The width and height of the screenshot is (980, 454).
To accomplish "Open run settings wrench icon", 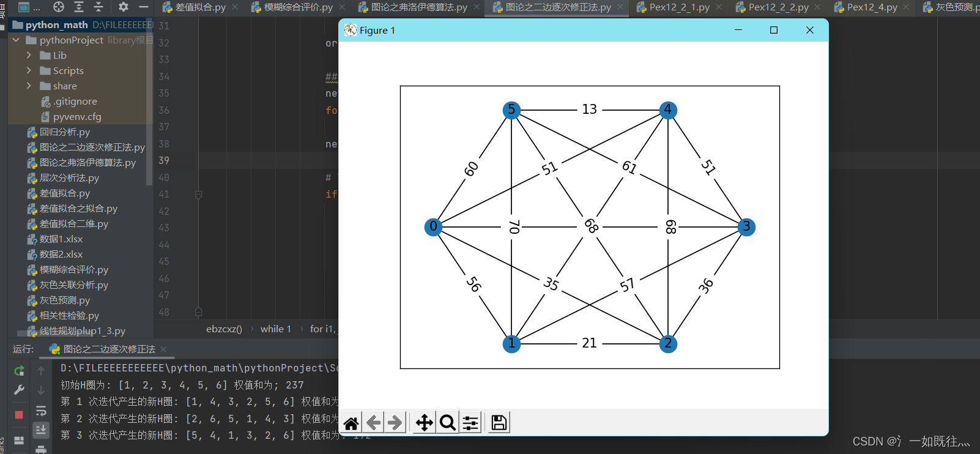I will click(19, 390).
